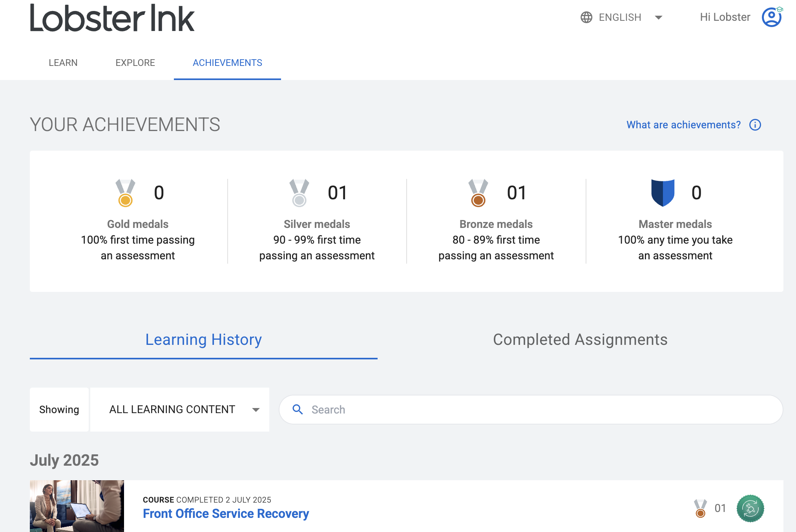Screen dimensions: 796x532
Task: Go to the LEARN tab
Action: pyautogui.click(x=63, y=63)
